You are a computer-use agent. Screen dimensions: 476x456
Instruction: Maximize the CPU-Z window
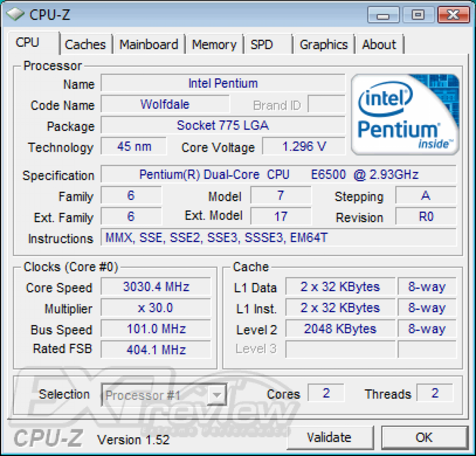point(418,15)
